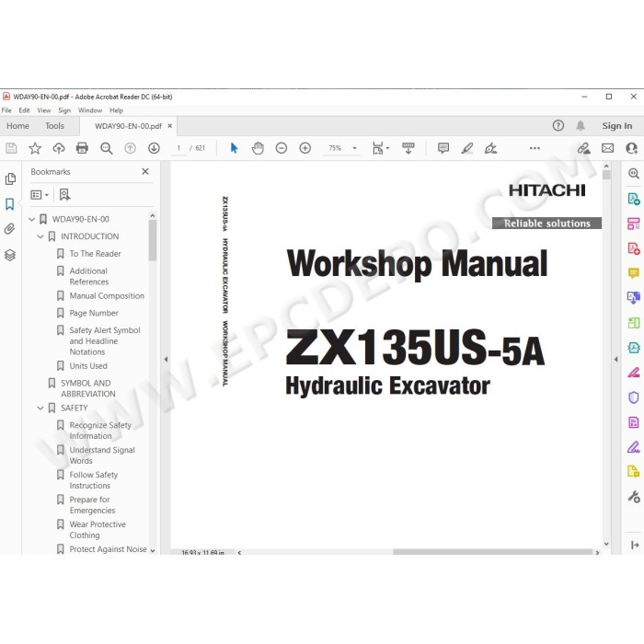
Task: Share a link to this file
Action: point(583,148)
